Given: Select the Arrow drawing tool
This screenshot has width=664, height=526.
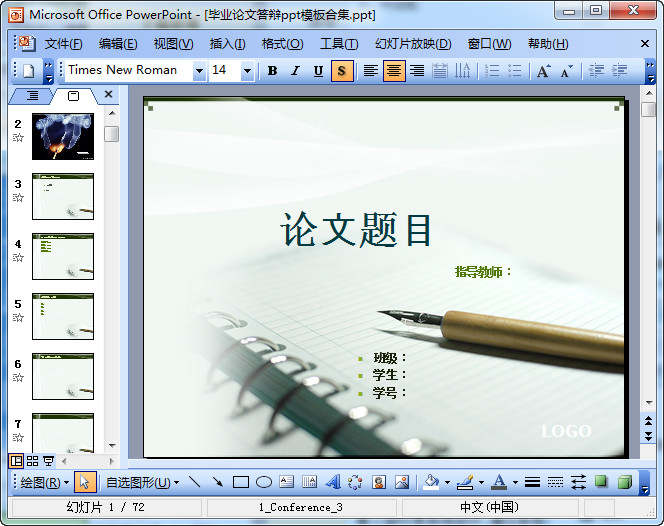Looking at the screenshot, I should click(x=218, y=482).
